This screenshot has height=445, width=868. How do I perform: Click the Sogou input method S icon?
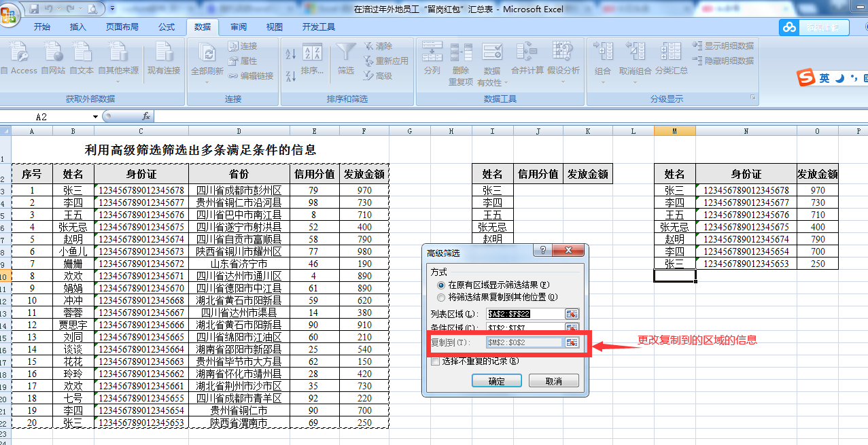pos(807,77)
